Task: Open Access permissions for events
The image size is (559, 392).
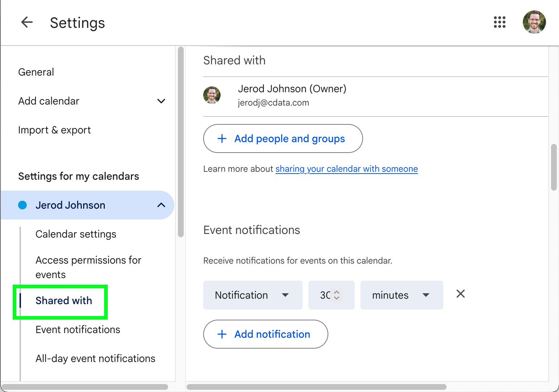Action: [88, 267]
